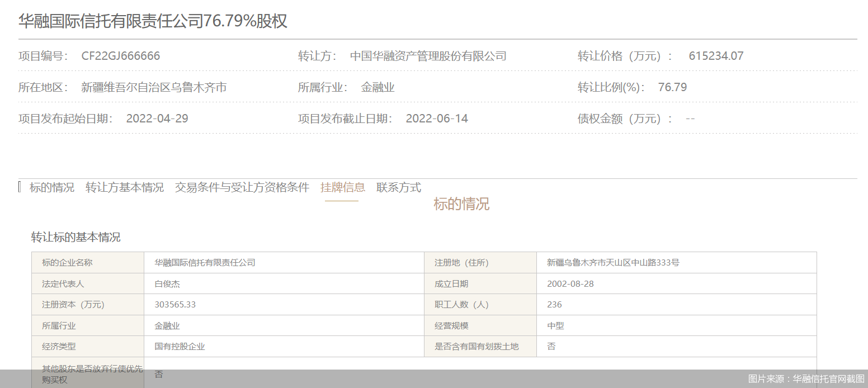
Task: Select project number CF22GJ666666
Action: 121,56
